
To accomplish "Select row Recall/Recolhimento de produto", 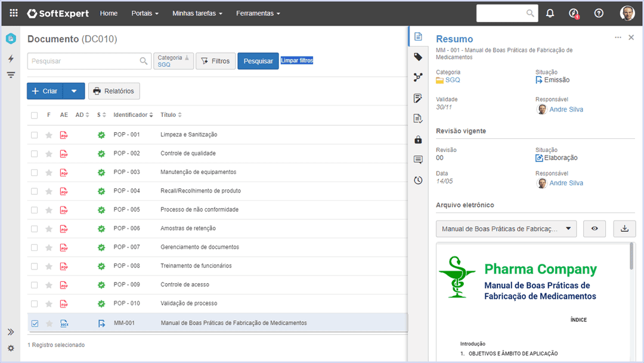I will (x=218, y=191).
